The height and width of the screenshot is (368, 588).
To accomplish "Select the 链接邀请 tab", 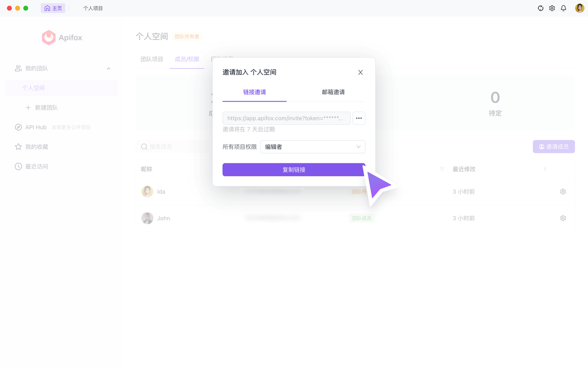I will click(254, 92).
